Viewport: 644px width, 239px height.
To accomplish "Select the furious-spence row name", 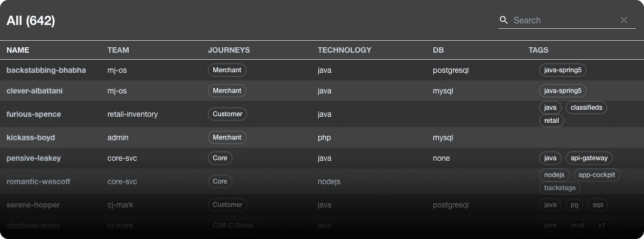I will click(x=34, y=114).
